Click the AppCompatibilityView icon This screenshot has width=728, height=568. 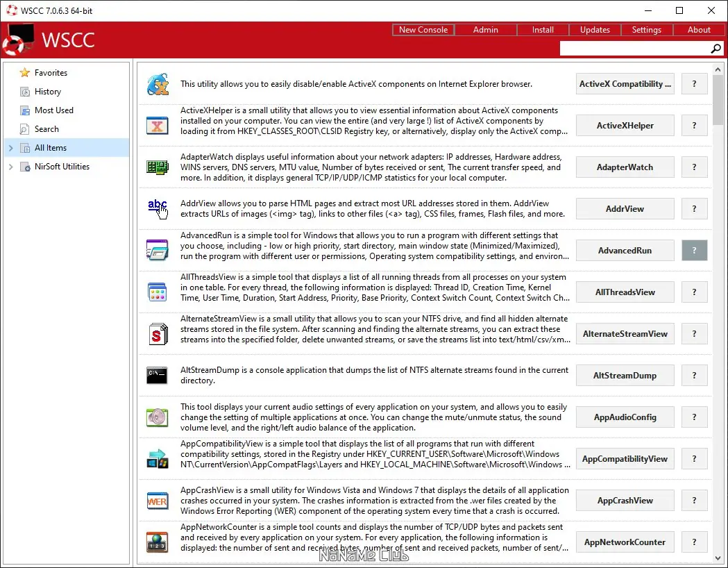(158, 459)
